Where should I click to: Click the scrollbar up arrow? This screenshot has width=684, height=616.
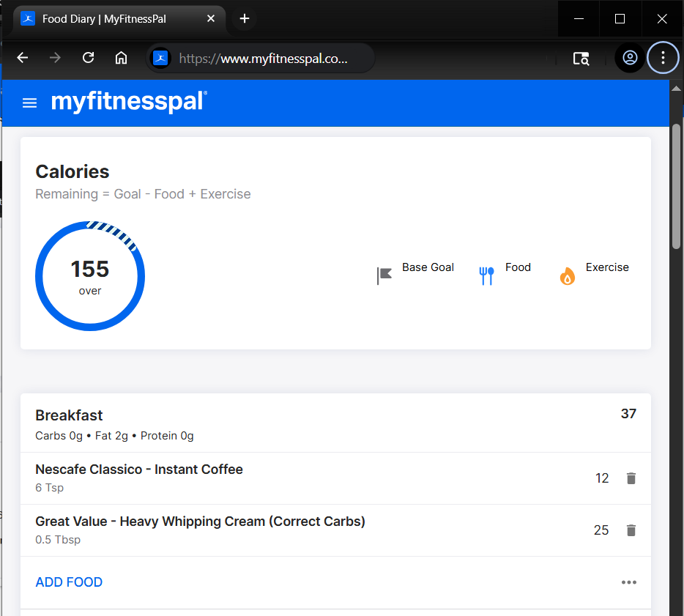click(x=676, y=89)
